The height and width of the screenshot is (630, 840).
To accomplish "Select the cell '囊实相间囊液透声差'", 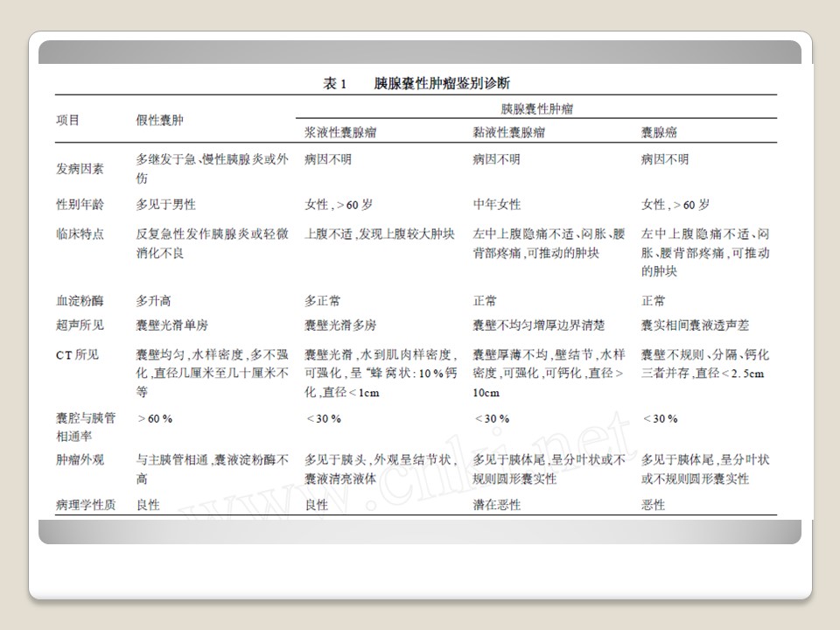I will tap(695, 325).
